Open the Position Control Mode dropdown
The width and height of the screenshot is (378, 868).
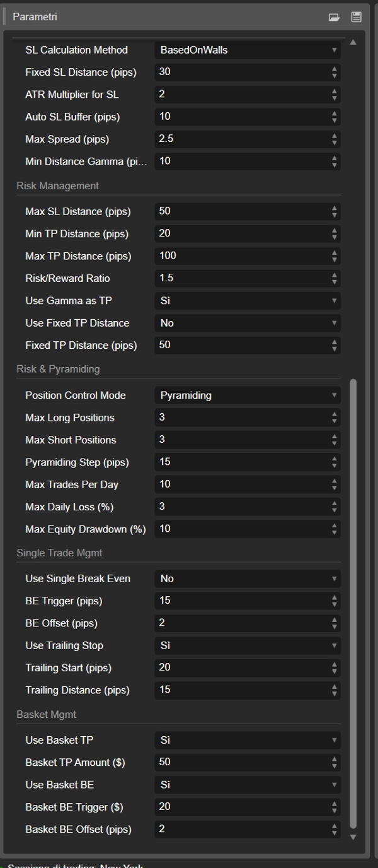point(247,396)
